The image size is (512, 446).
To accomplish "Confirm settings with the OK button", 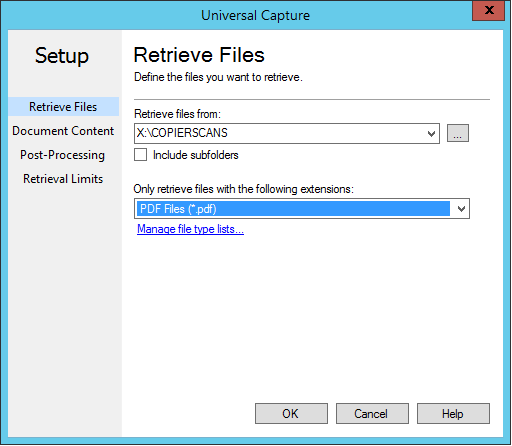I will tap(291, 414).
